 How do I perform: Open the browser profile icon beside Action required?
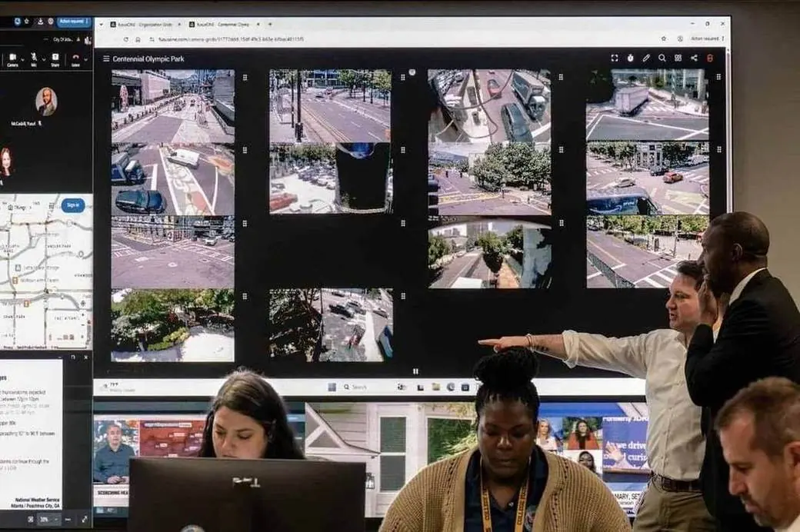[x=679, y=38]
